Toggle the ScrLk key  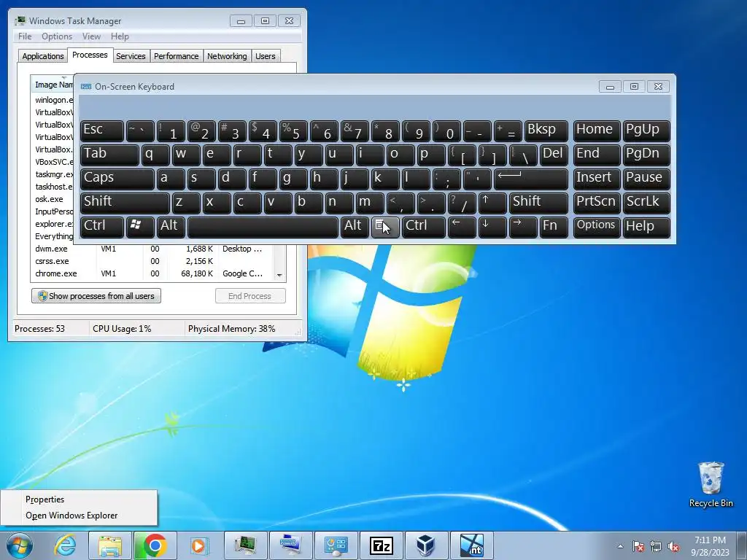tap(646, 203)
